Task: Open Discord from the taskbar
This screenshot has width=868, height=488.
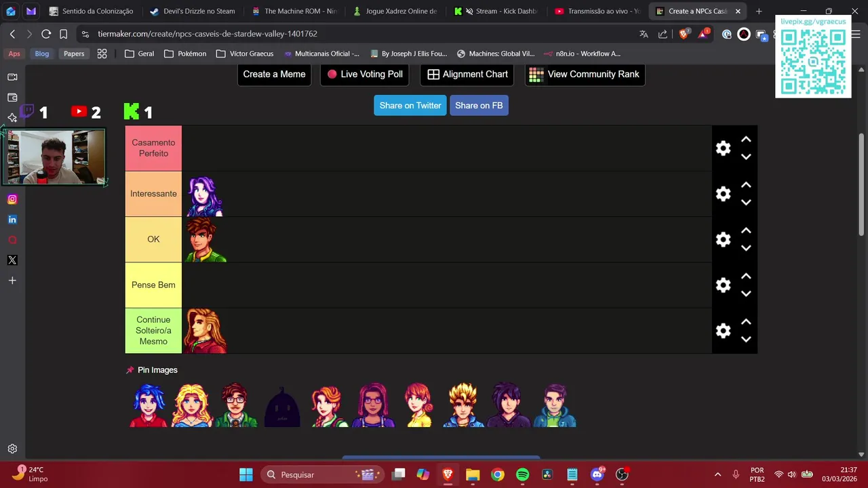Action: pyautogui.click(x=597, y=474)
